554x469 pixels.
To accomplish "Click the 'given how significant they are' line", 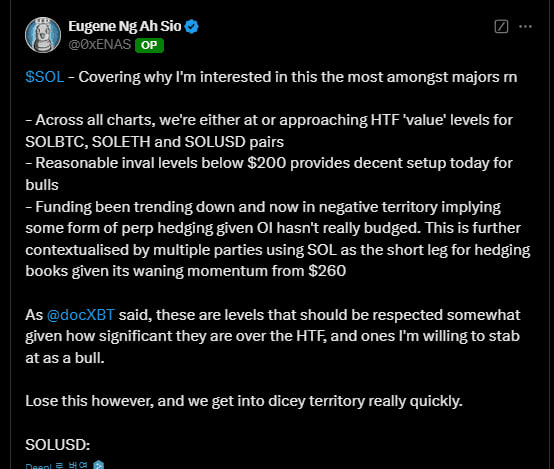I will pos(272,336).
